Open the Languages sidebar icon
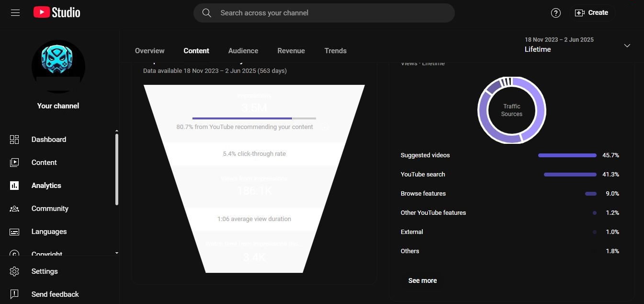The width and height of the screenshot is (644, 304). (x=14, y=232)
